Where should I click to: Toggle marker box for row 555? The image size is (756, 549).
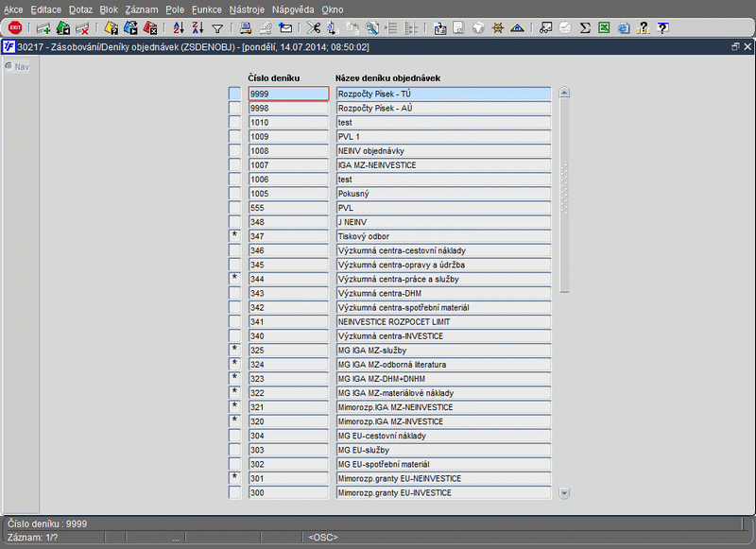(234, 207)
